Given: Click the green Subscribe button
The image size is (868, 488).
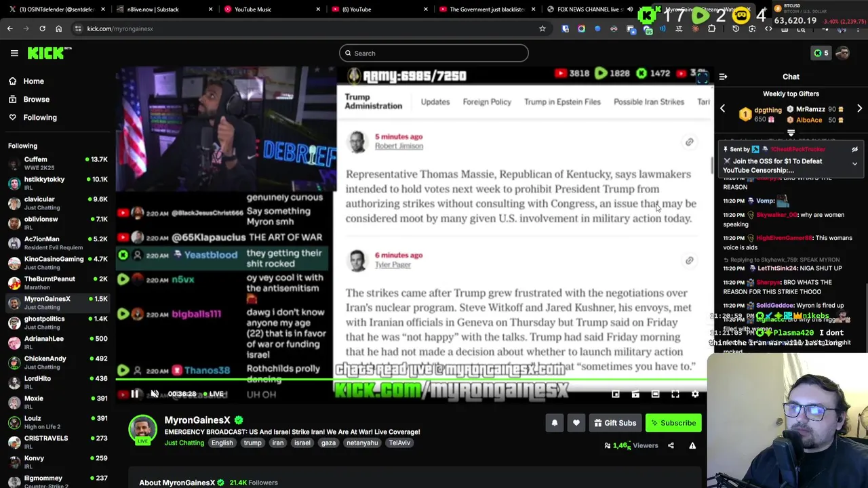Looking at the screenshot, I should click(x=673, y=423).
